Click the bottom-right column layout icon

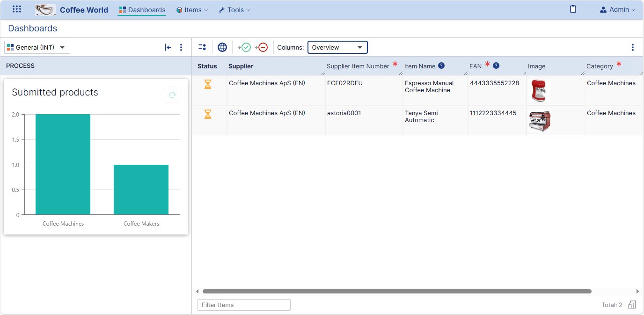[632, 305]
